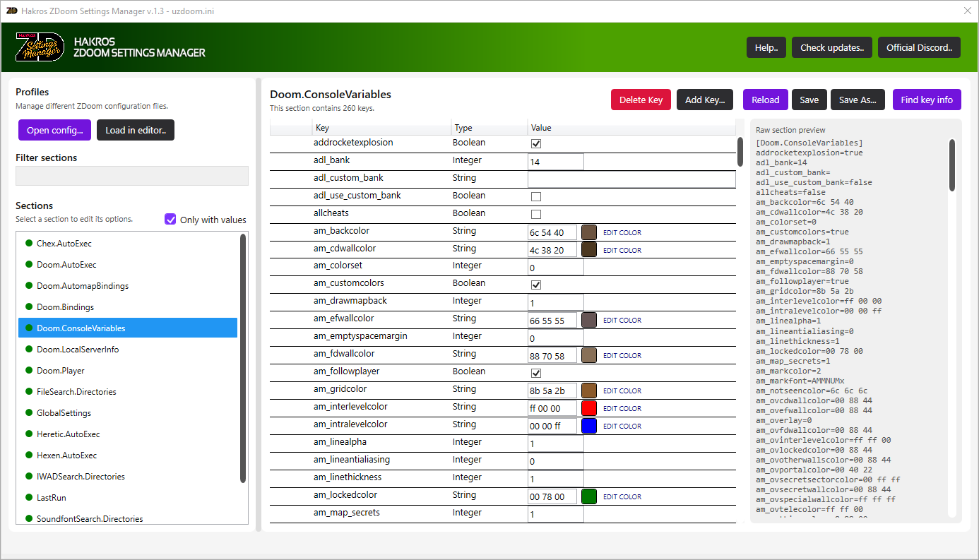Click the green am_lockedcolor swatch

(x=589, y=496)
